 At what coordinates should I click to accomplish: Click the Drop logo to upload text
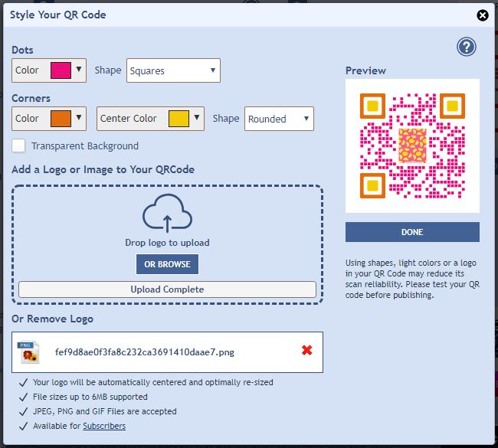pos(167,243)
